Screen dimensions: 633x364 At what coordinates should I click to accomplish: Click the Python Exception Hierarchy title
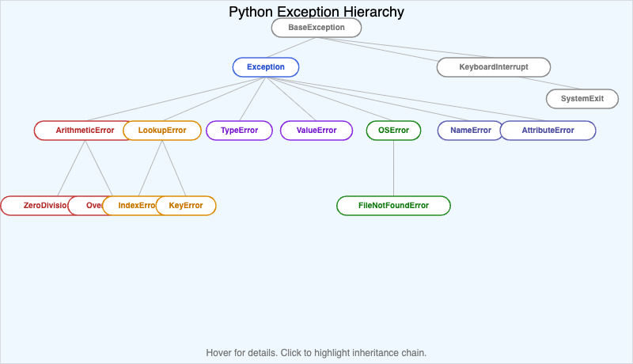pyautogui.click(x=316, y=12)
